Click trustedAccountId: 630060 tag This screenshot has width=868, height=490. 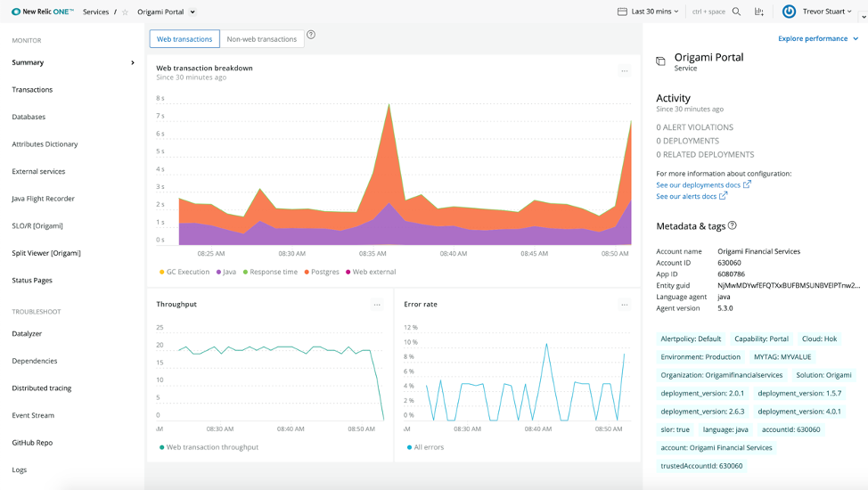pyautogui.click(x=701, y=466)
